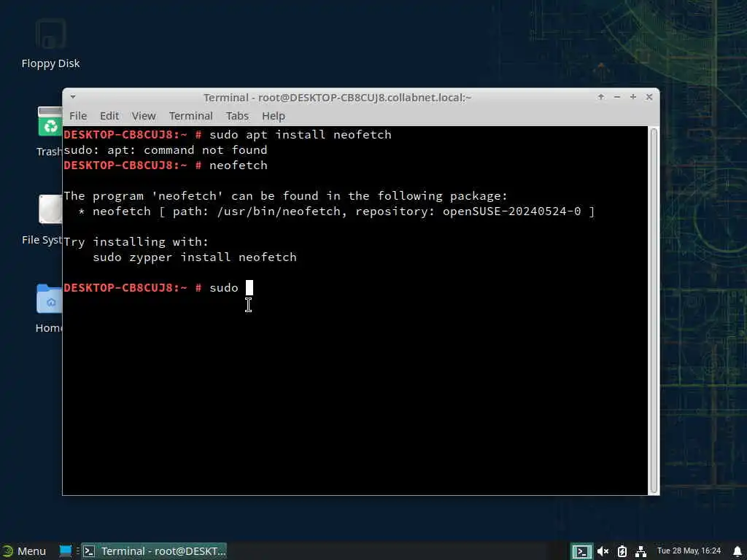Click the Terminal window title text

(x=337, y=98)
